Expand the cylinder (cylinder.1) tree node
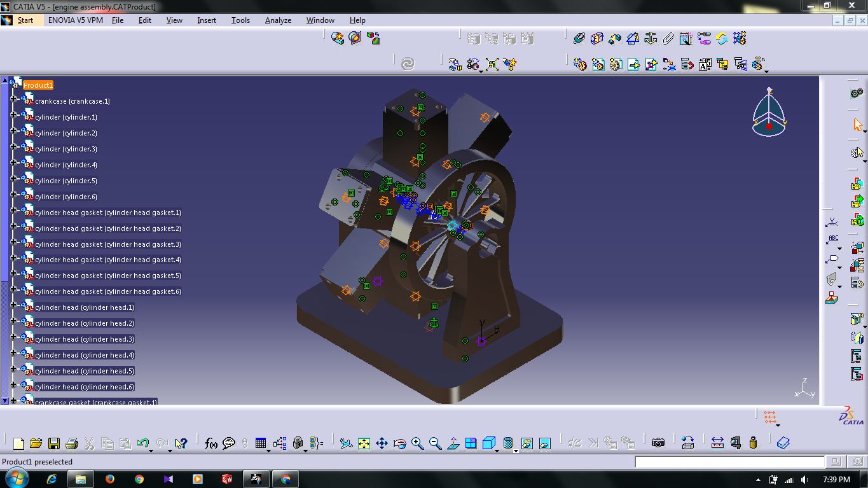Viewport: 868px width, 488px height. tap(13, 115)
